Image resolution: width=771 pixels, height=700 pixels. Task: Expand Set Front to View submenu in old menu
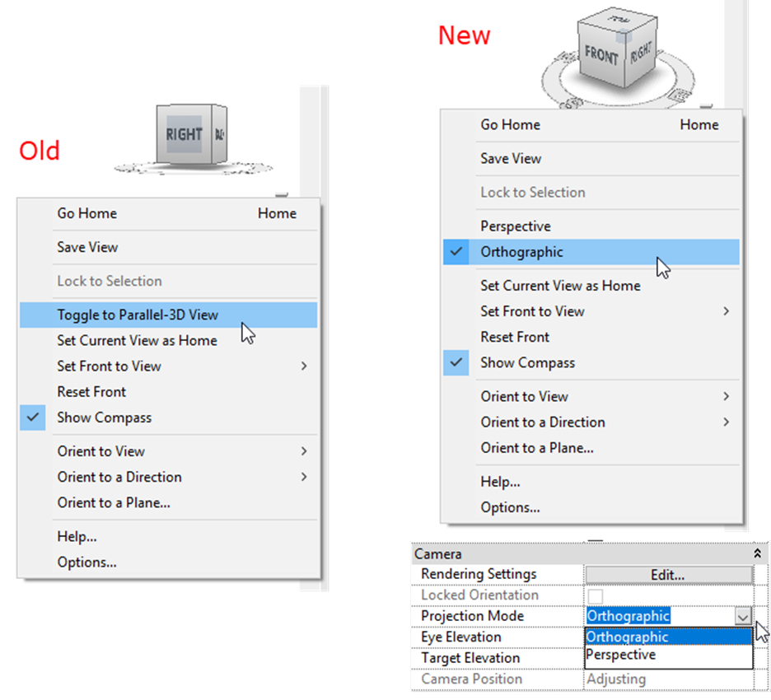tap(304, 366)
